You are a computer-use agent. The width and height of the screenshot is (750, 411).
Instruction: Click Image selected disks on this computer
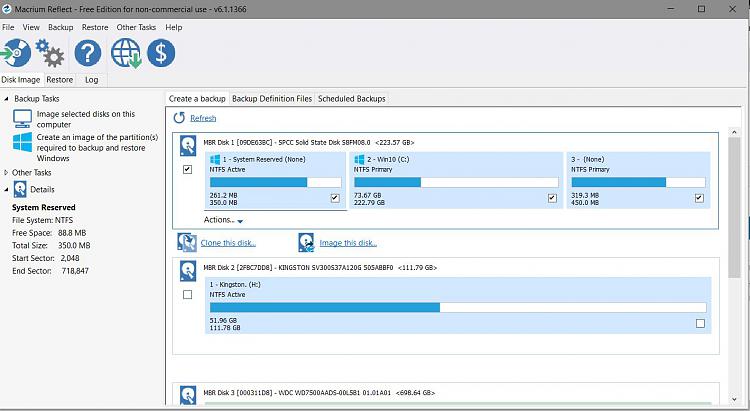[86, 119]
